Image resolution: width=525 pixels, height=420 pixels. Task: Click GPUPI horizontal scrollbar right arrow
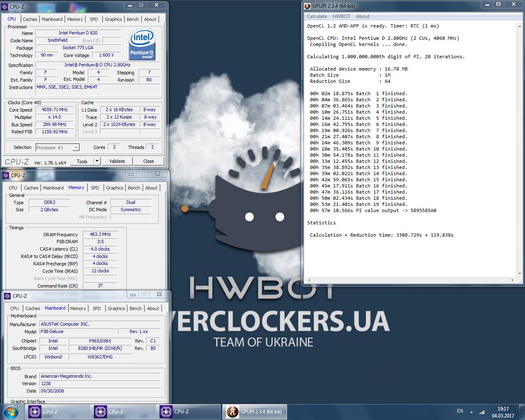[x=513, y=281]
